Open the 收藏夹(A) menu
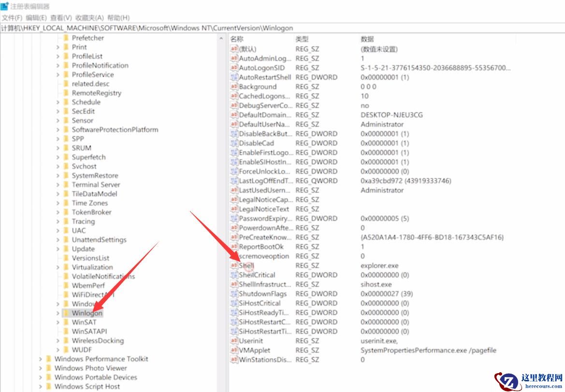 tap(89, 18)
